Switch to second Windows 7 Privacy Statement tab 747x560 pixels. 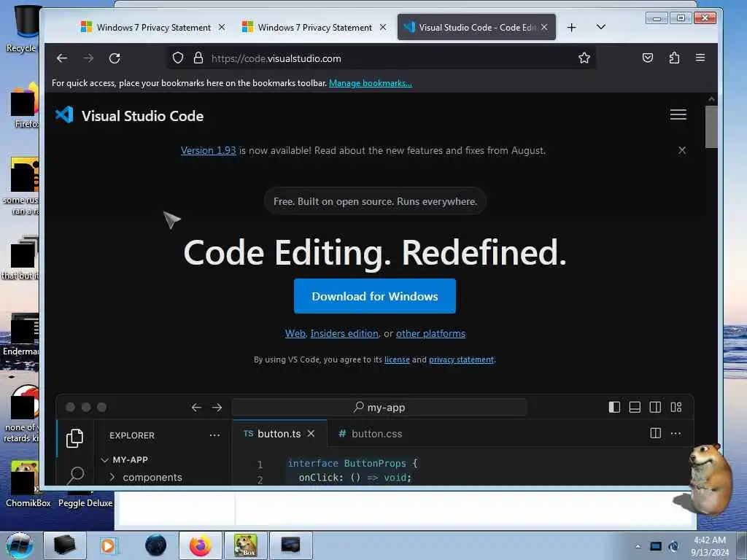click(x=314, y=28)
